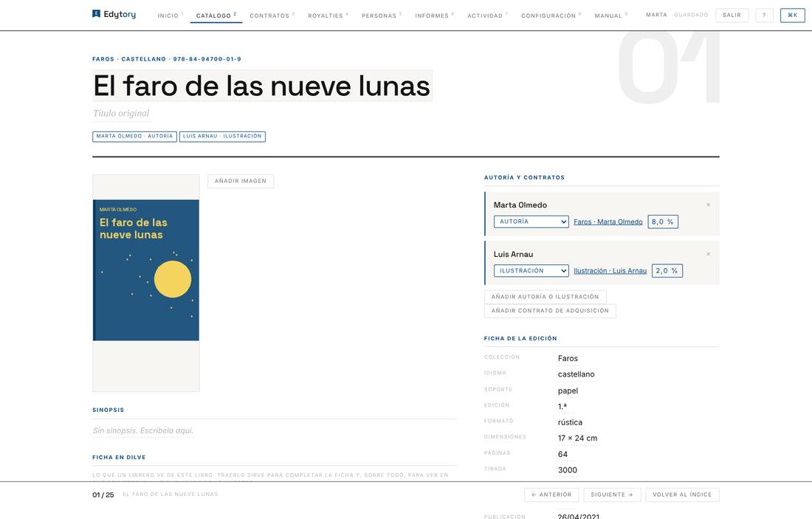Click the Título original field

pyautogui.click(x=121, y=113)
